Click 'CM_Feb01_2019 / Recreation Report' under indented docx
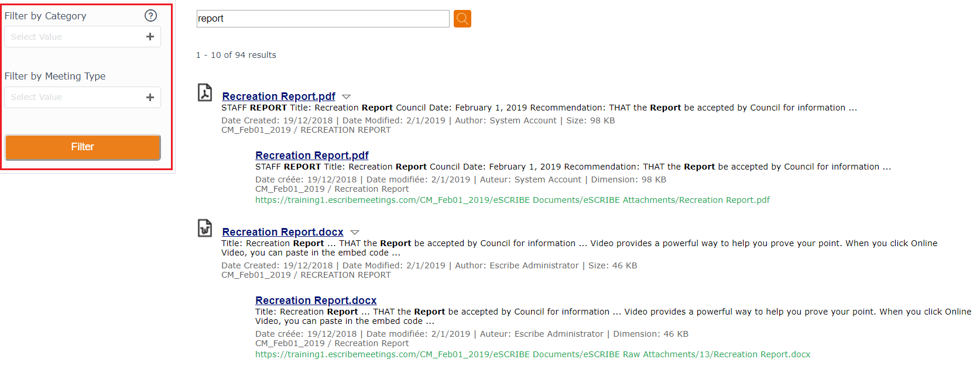This screenshot has height=366, width=980. [x=332, y=343]
